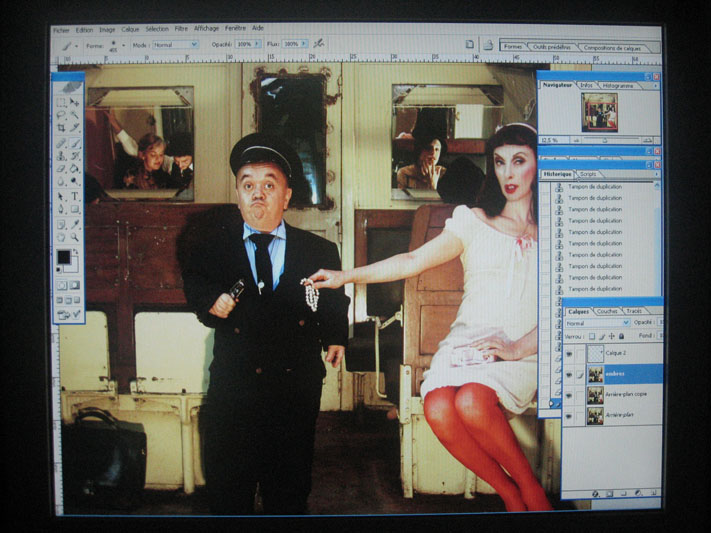
Task: Open the Fichier menu
Action: [x=61, y=30]
